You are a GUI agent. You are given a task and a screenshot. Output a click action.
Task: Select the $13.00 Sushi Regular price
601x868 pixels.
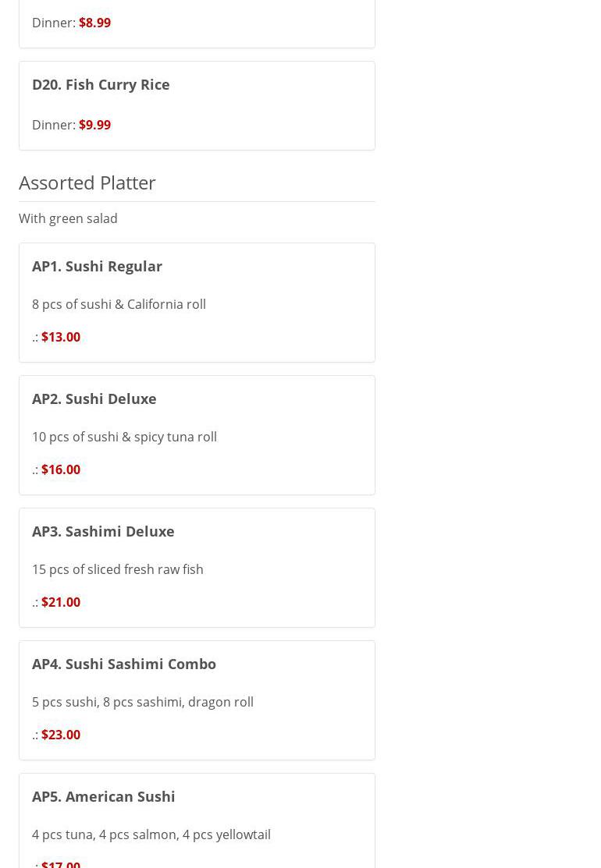pos(60,337)
